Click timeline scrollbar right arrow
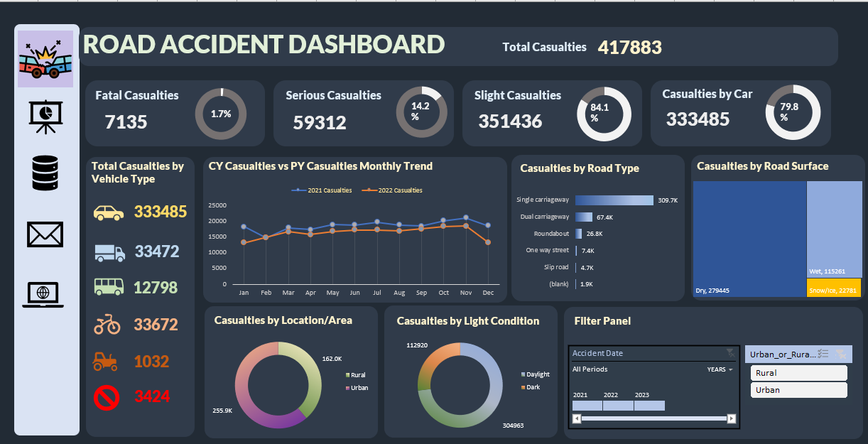Image resolution: width=868 pixels, height=444 pixels. pos(732,419)
